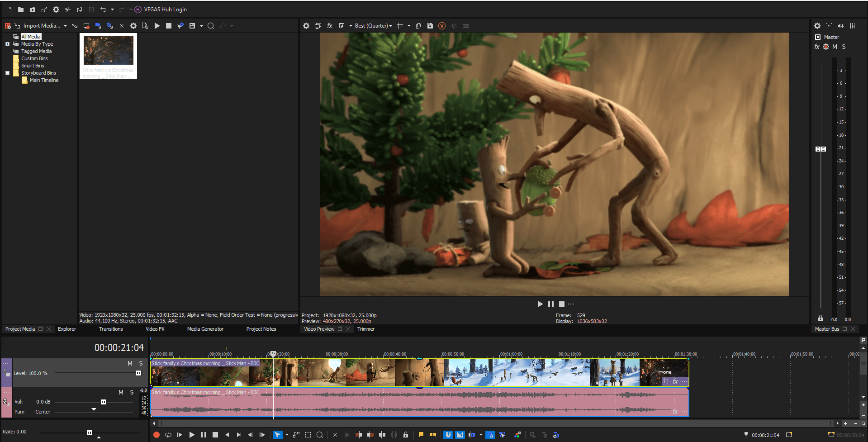Viewport: 868px width, 442px height.
Task: Open Master Bus mixer properties gear
Action: pyautogui.click(x=817, y=26)
